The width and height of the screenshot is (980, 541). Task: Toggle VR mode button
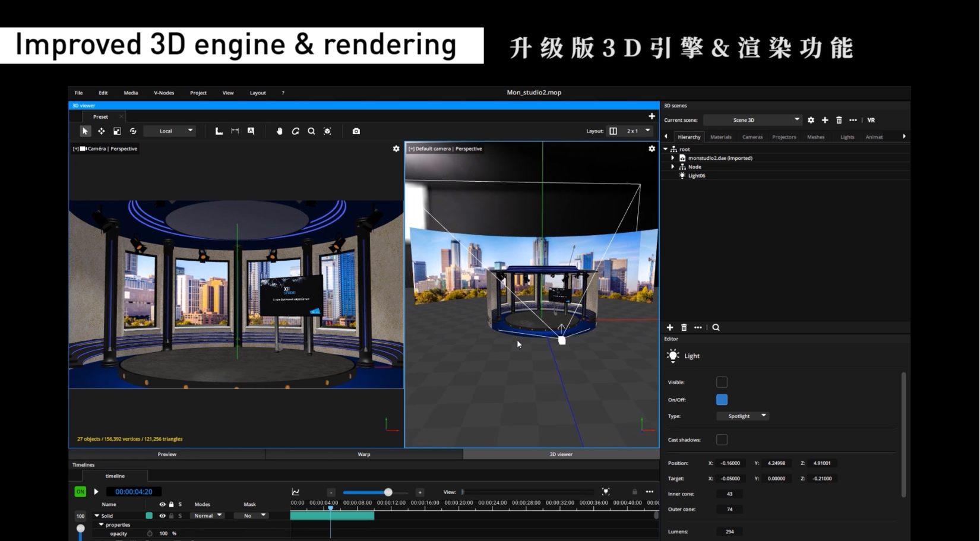point(871,120)
